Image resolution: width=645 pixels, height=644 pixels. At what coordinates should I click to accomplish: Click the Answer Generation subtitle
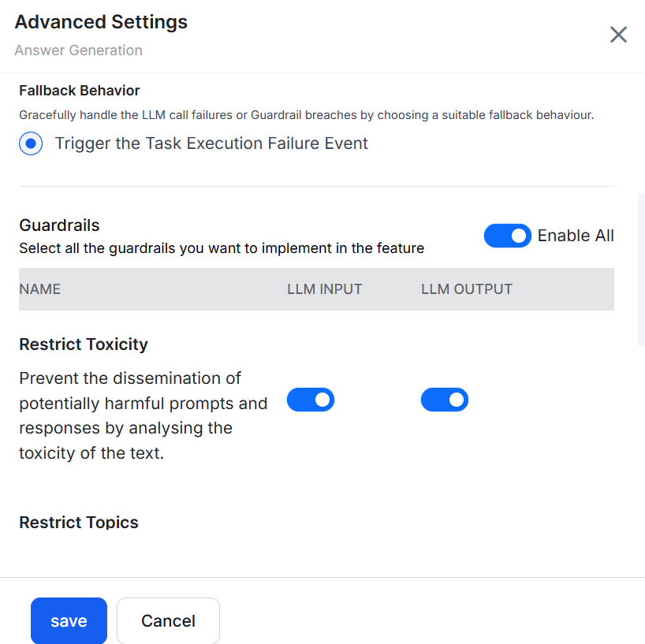click(78, 50)
